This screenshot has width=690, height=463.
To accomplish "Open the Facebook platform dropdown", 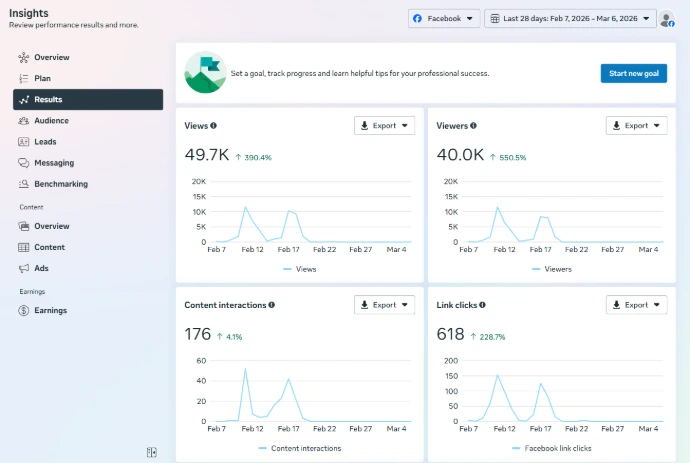I will click(444, 18).
